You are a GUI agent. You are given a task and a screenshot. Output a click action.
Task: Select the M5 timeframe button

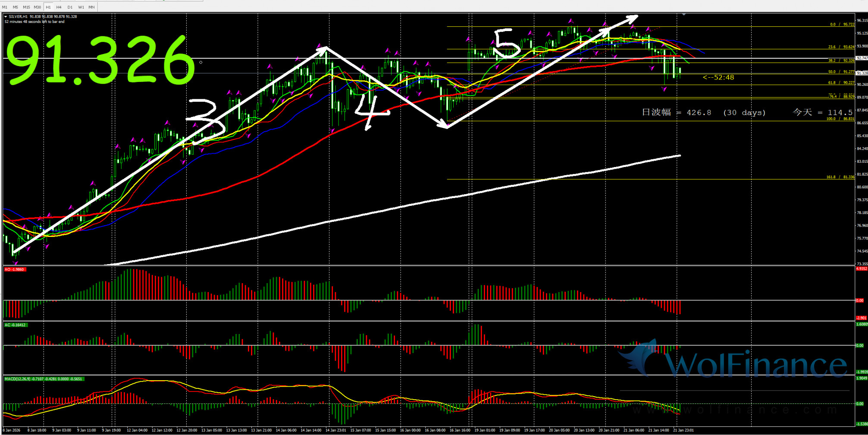pyautogui.click(x=16, y=7)
